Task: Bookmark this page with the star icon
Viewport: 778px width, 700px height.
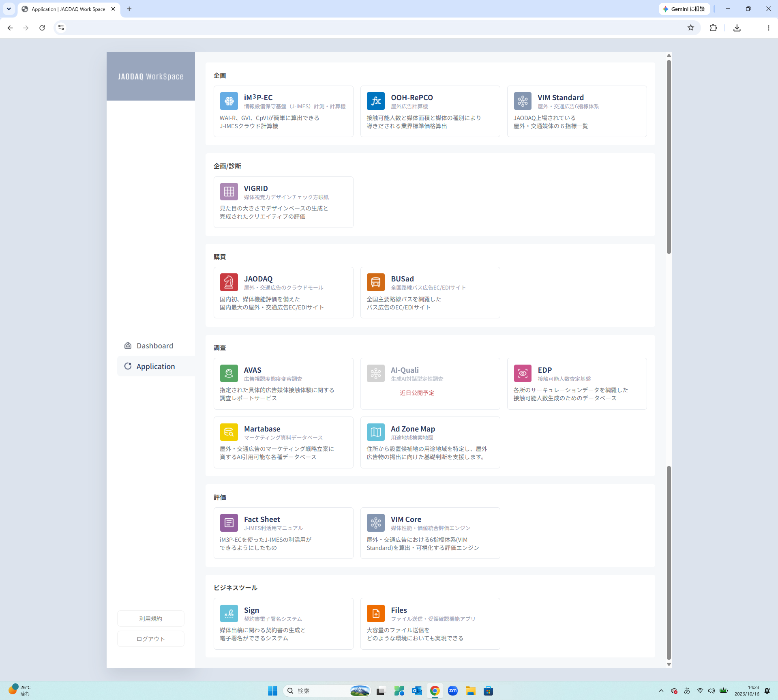Action: 691,28
